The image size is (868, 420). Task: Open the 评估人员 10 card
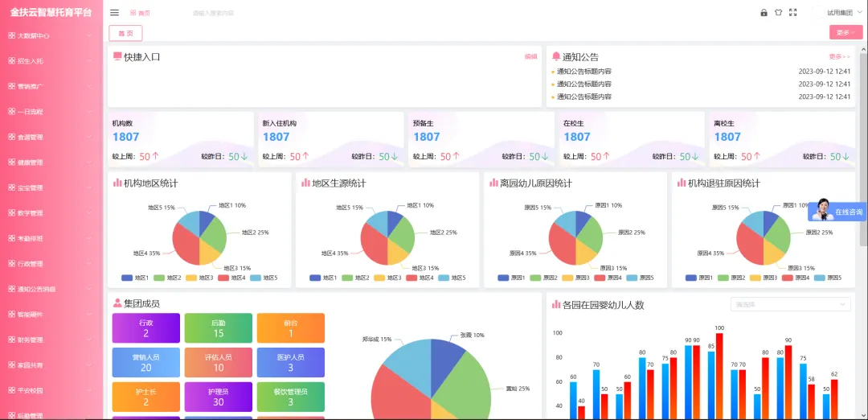pyautogui.click(x=218, y=362)
